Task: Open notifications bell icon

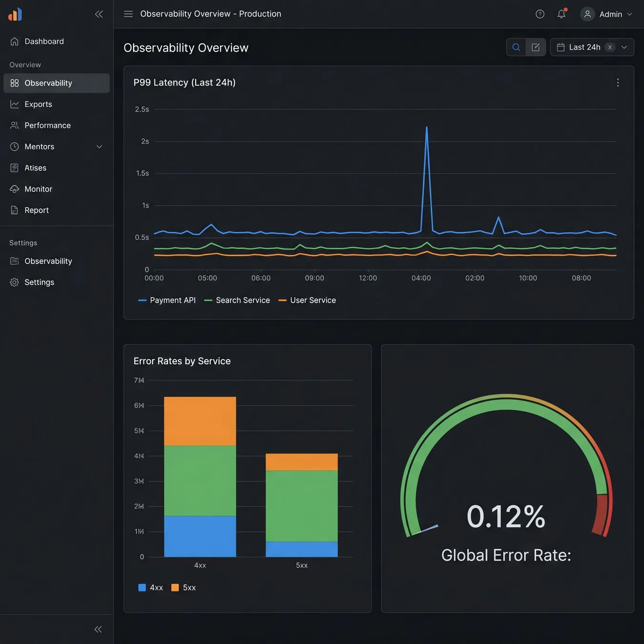Action: coord(561,14)
